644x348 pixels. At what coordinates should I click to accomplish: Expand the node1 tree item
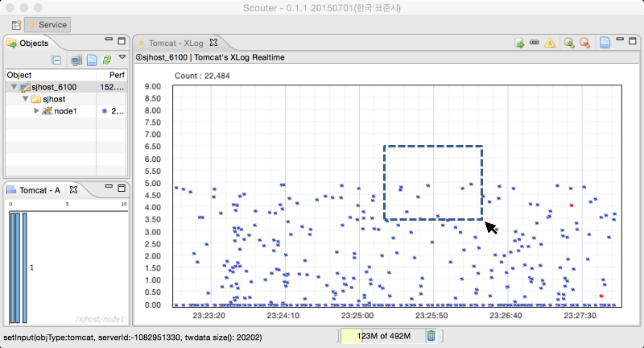(36, 110)
